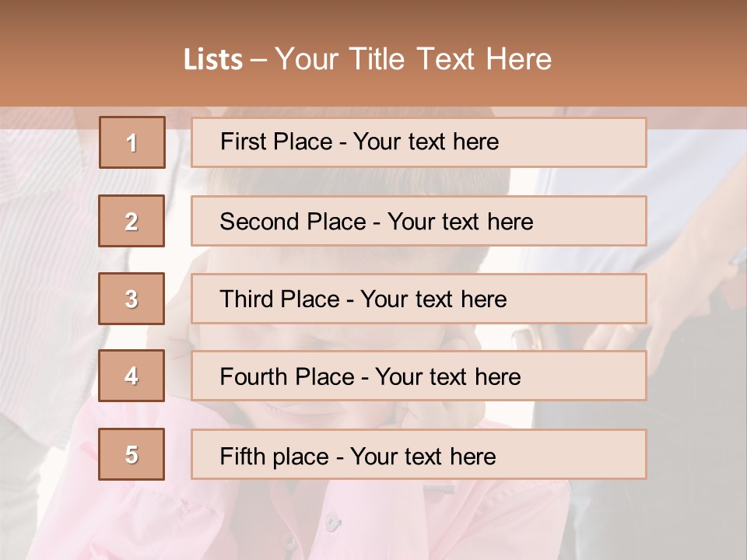Select First Place text bar
Viewport: 747px width, 560px height.
point(419,142)
